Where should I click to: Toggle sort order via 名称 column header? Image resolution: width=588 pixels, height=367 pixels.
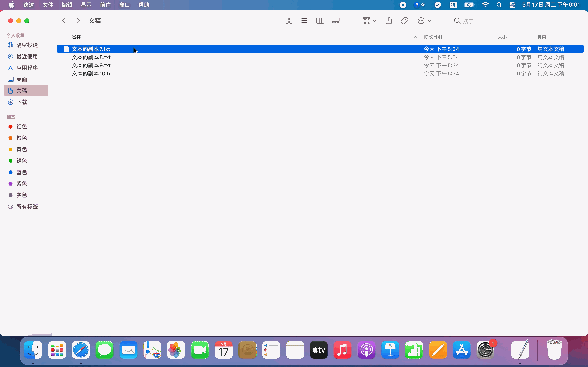point(76,37)
